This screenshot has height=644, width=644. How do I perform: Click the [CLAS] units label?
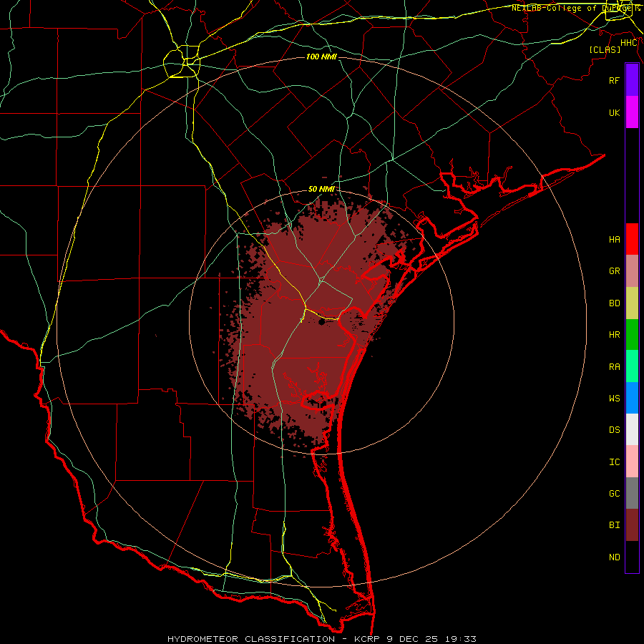(605, 49)
